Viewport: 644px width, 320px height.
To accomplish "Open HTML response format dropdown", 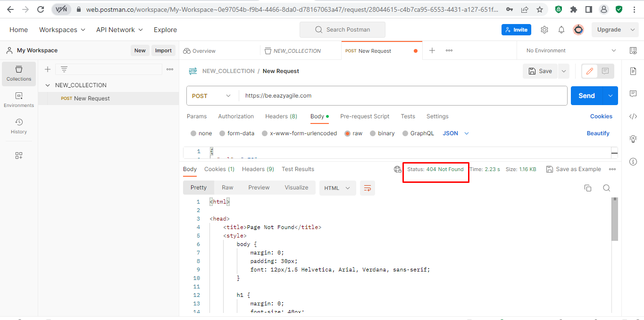I will (x=337, y=188).
